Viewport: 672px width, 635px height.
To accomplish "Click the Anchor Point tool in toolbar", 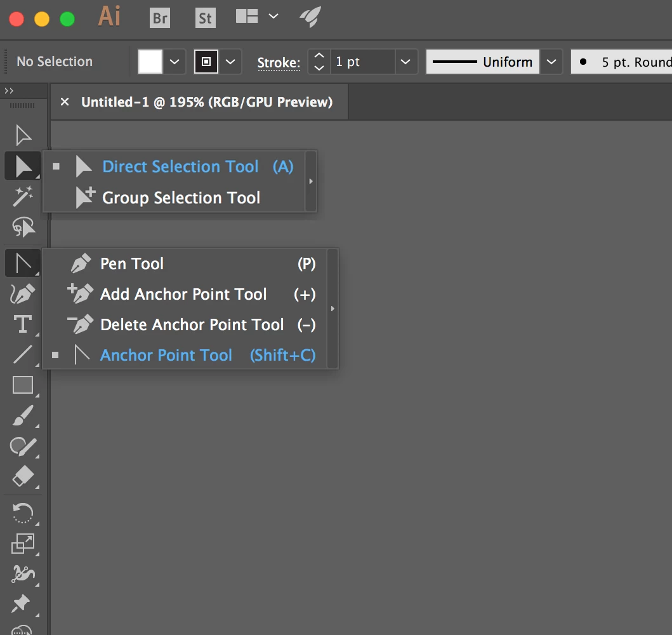I will (23, 263).
